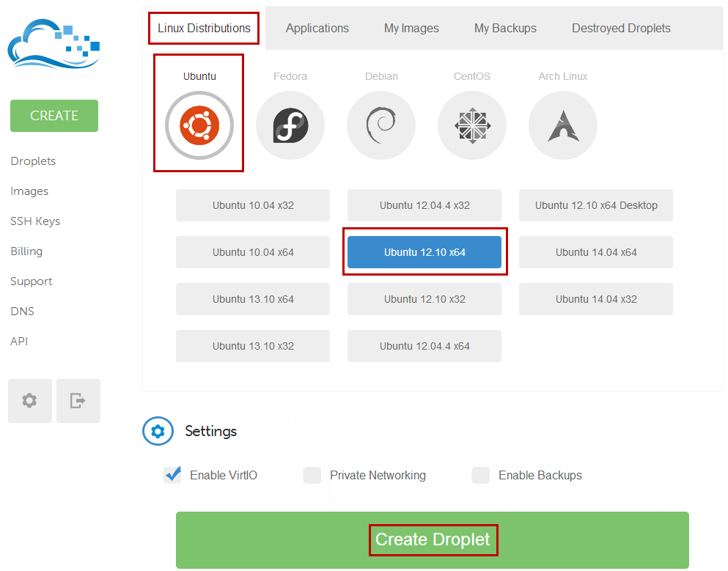Viewport: 728px width, 571px height.
Task: Open the My Images tab
Action: (411, 29)
